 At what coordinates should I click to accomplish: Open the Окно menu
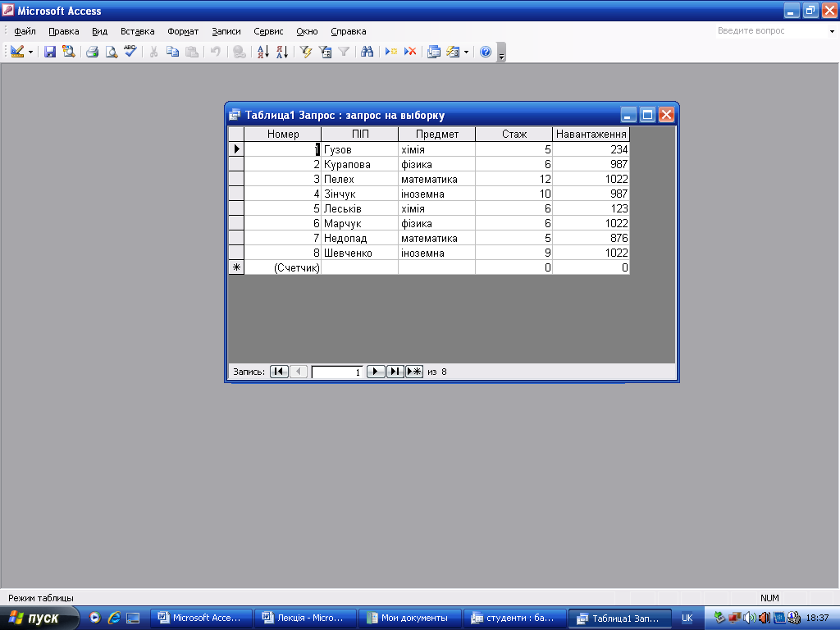[x=307, y=31]
